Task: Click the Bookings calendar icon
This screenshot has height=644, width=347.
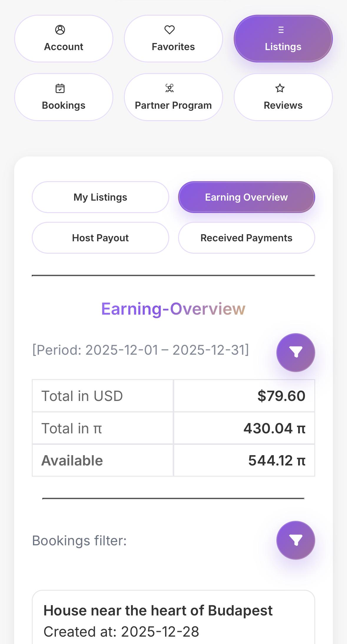Action: [60, 88]
